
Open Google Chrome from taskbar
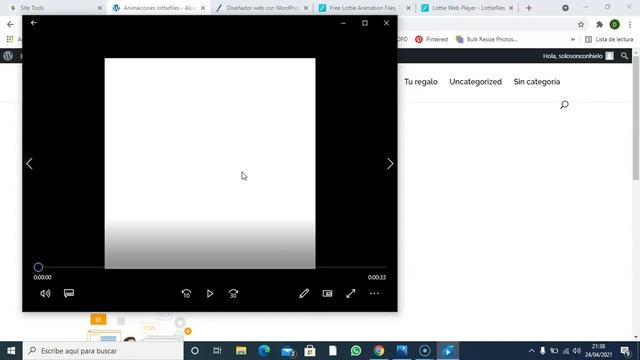point(379,351)
